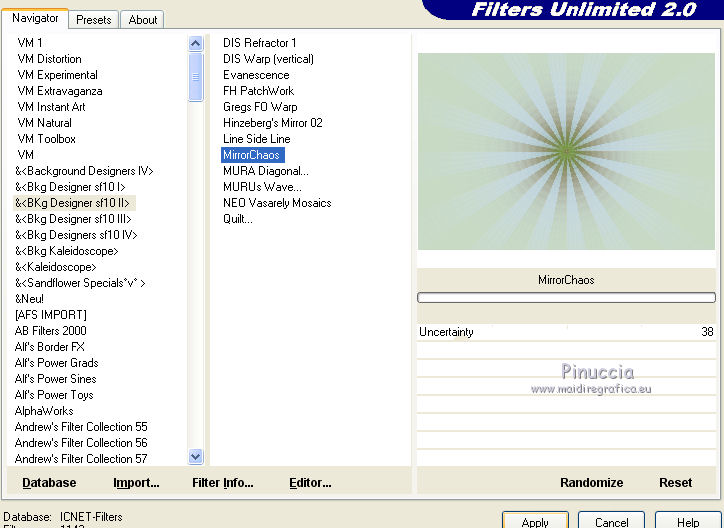Select Gregs FO Warp filter

click(x=260, y=107)
